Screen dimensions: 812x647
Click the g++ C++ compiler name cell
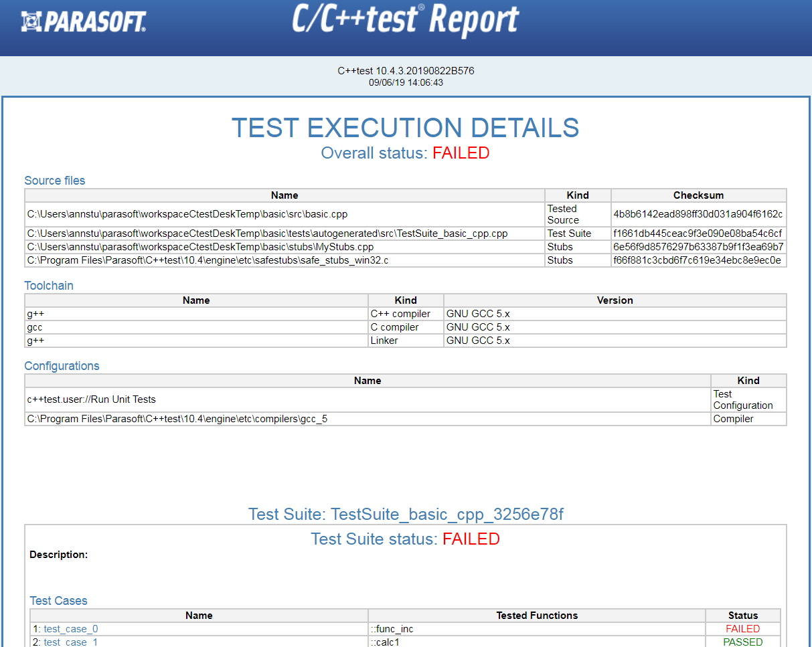click(196, 314)
